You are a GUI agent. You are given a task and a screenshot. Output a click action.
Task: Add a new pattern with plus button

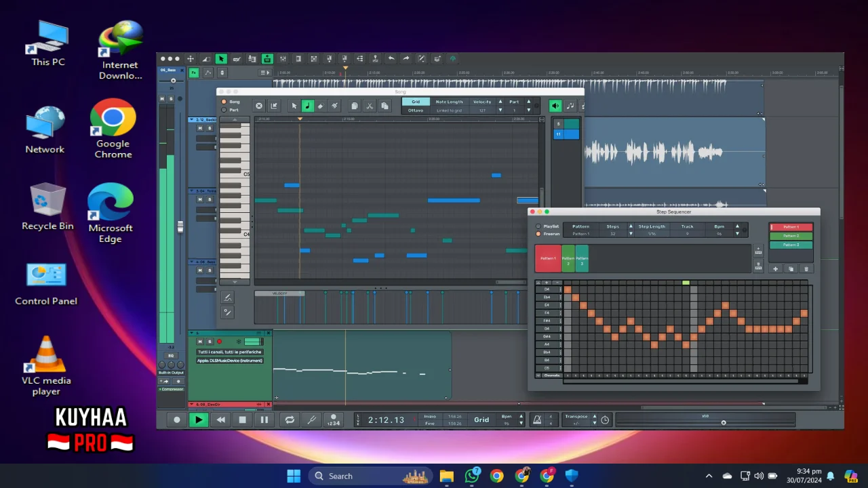[776, 269]
